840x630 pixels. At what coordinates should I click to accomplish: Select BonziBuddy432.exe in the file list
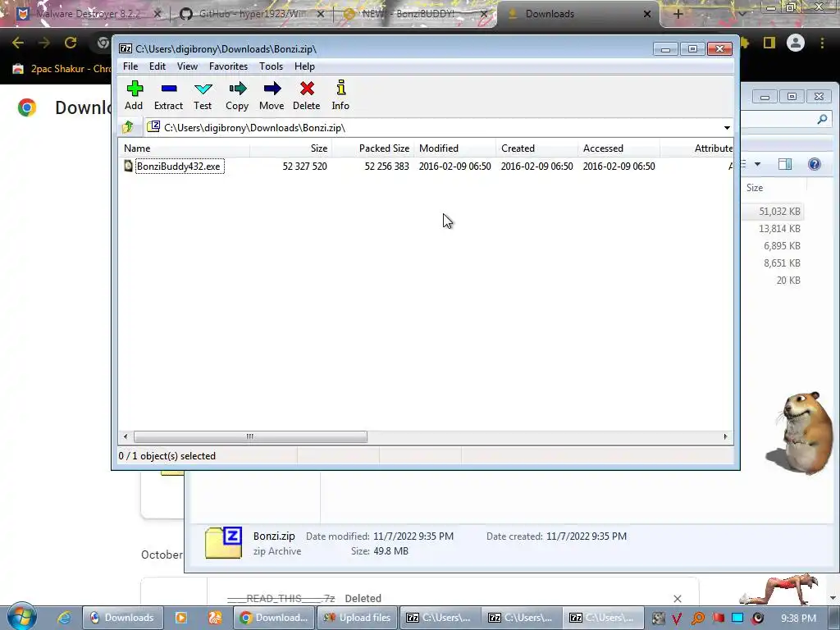(x=178, y=166)
